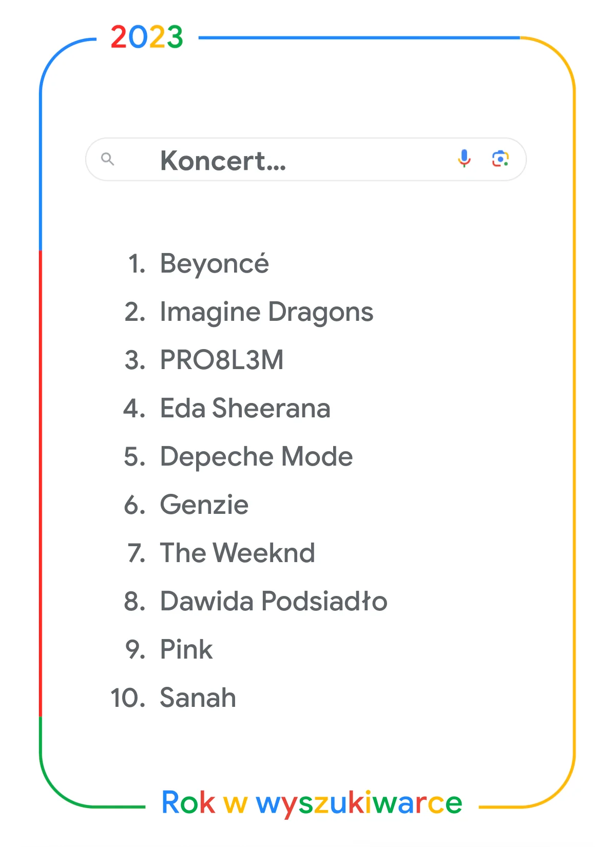Click inside the Koncert search field
The image size is (616, 847).
[306, 159]
